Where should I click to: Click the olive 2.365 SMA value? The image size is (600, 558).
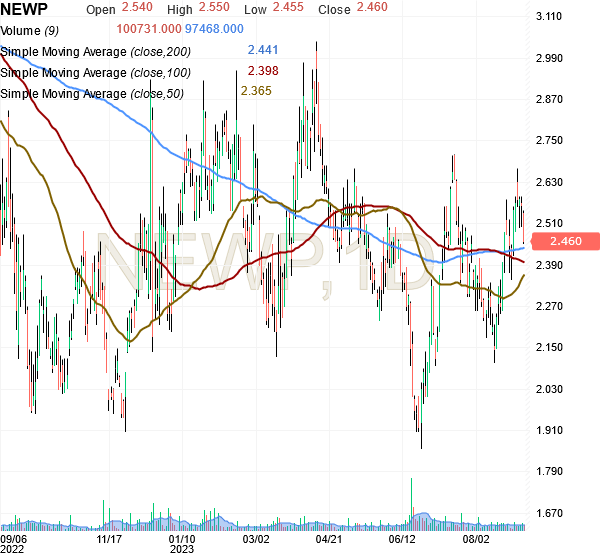pos(256,91)
